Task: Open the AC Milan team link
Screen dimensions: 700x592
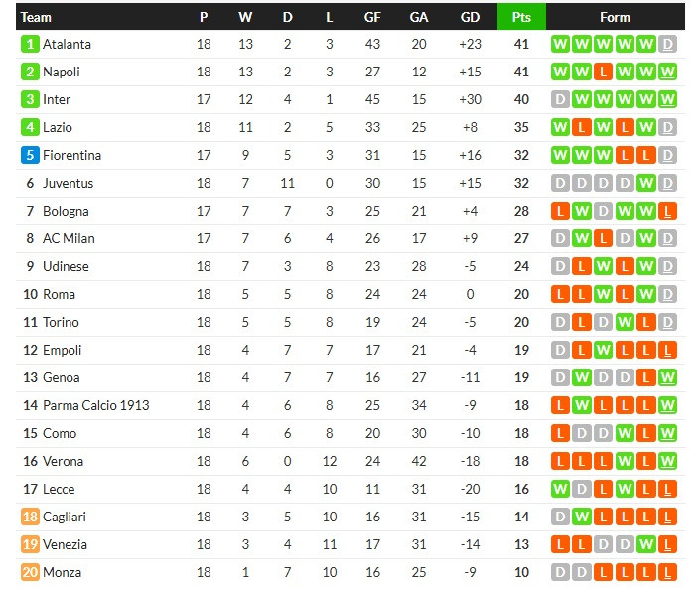Action: (69, 238)
